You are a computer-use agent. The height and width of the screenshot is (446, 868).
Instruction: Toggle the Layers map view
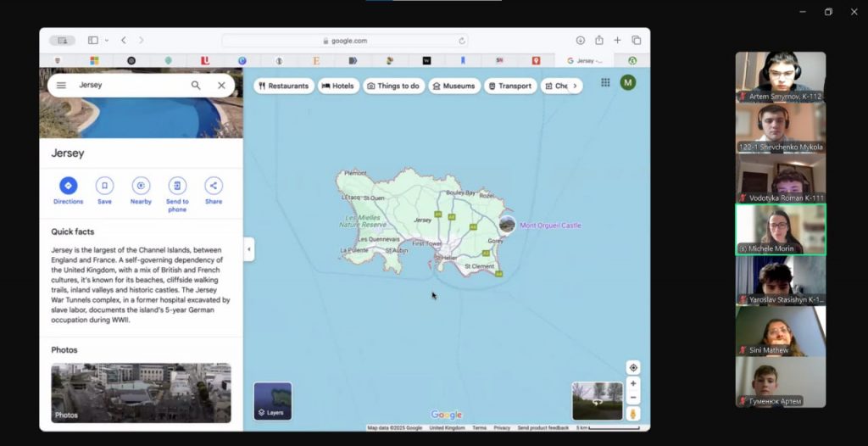[x=272, y=401]
